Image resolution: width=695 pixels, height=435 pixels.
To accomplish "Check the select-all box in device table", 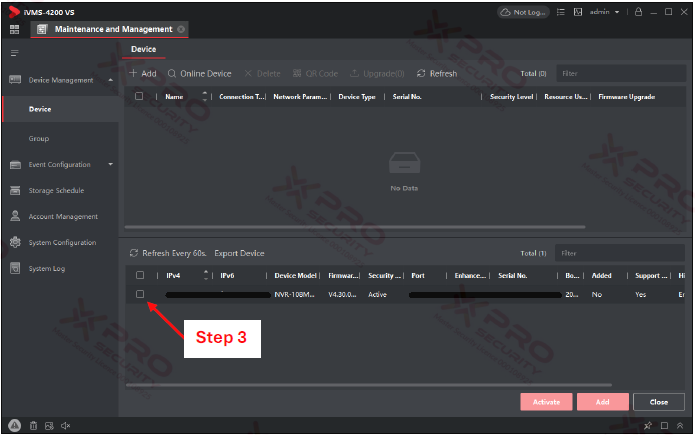I will coord(139,96).
